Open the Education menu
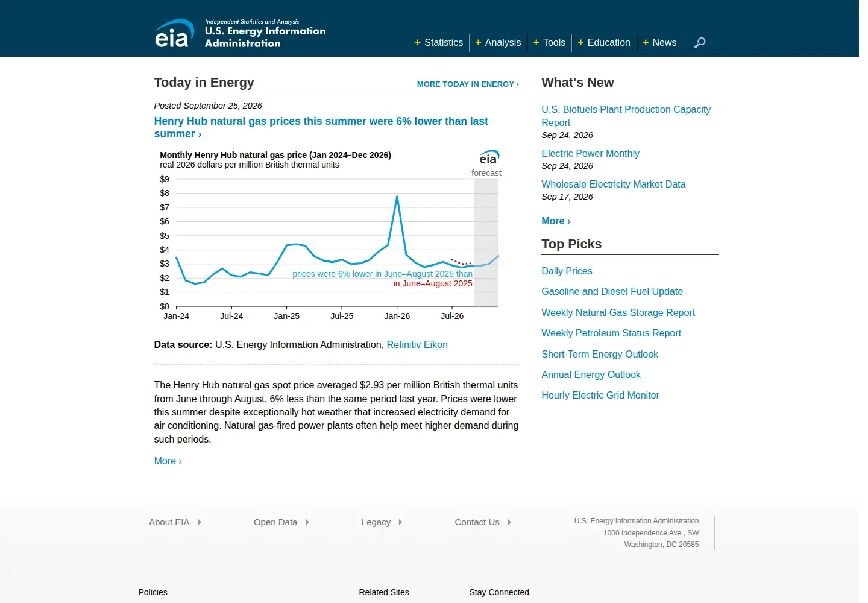 (x=604, y=43)
